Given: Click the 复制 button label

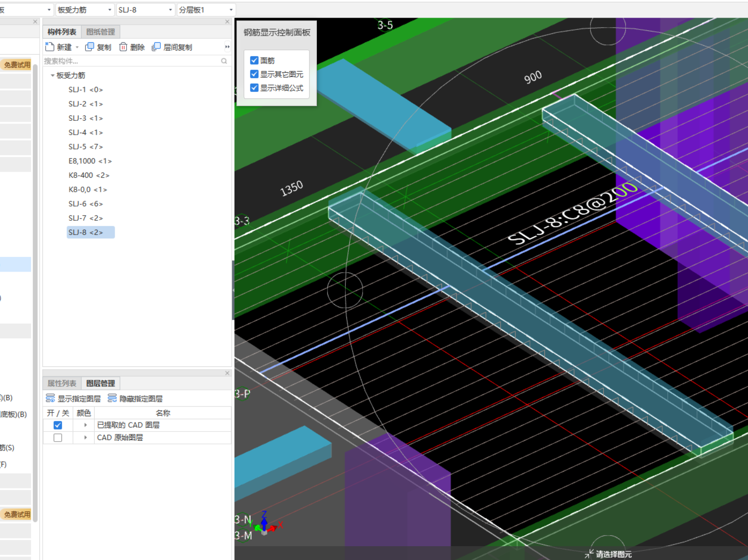Looking at the screenshot, I should pos(104,47).
